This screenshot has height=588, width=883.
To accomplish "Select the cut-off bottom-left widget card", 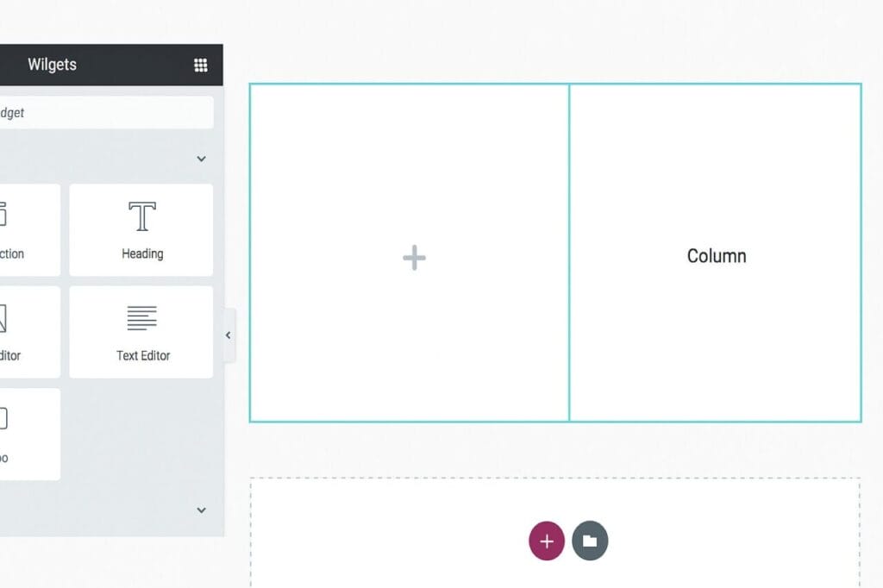I will click(x=26, y=434).
